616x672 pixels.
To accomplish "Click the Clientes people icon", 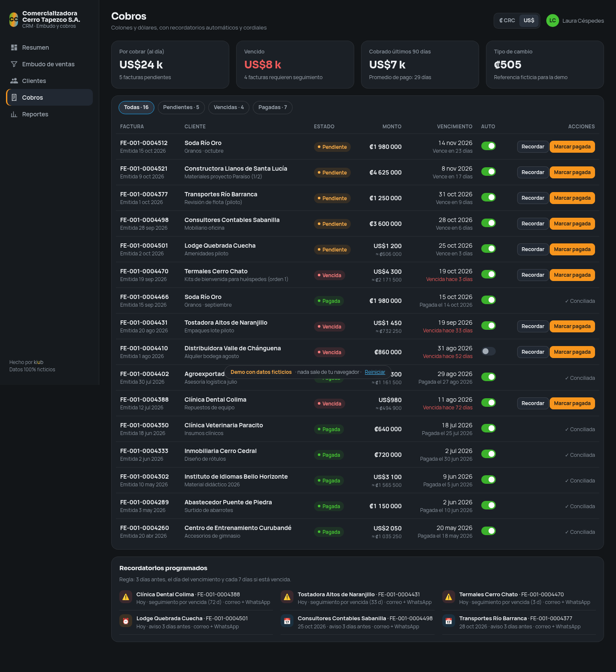I will click(x=14, y=81).
